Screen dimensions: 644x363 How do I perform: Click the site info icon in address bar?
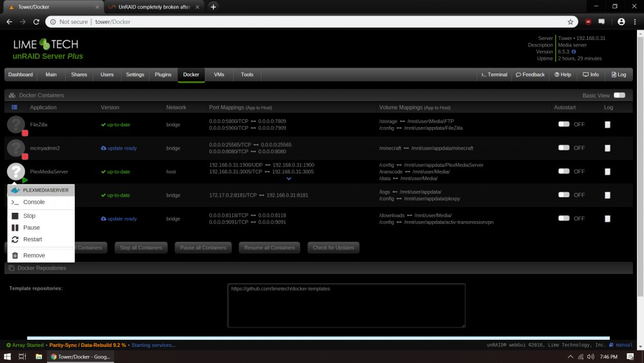click(x=53, y=22)
